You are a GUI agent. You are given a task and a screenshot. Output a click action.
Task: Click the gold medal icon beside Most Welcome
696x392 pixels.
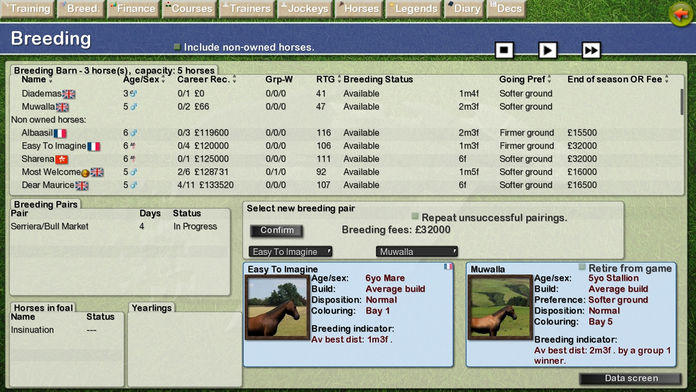pyautogui.click(x=85, y=173)
